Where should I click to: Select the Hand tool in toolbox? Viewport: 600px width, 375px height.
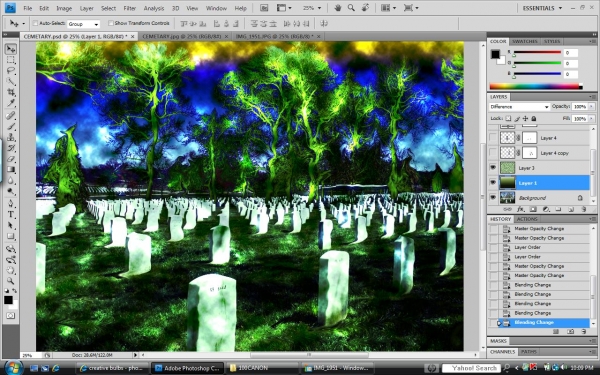pyautogui.click(x=11, y=271)
